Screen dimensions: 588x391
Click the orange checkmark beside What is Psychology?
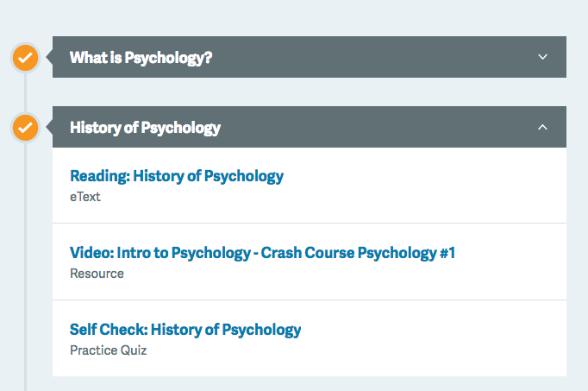point(25,58)
